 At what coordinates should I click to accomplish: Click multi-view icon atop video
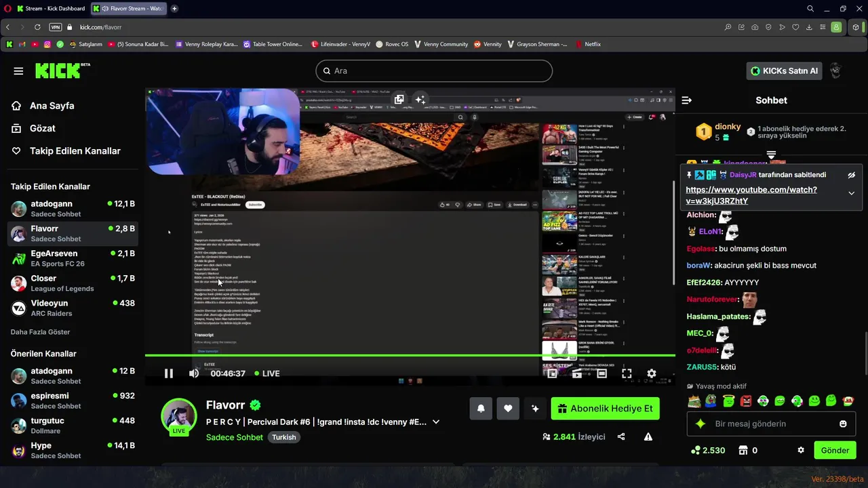coord(399,100)
